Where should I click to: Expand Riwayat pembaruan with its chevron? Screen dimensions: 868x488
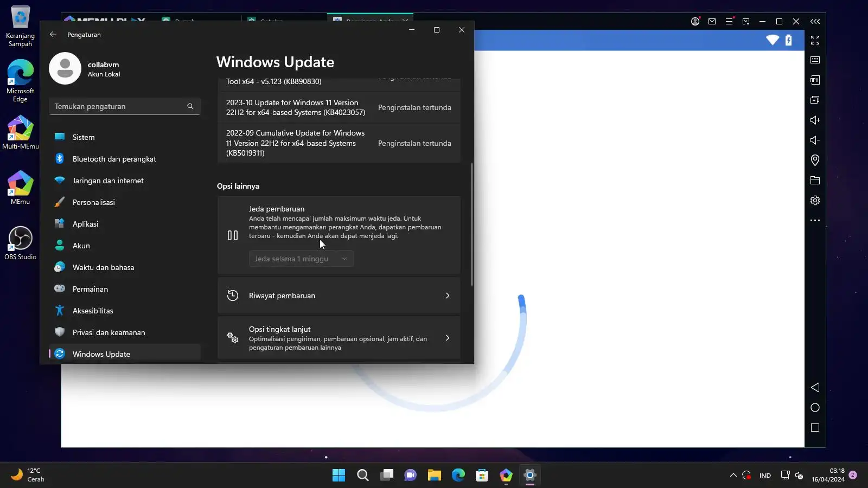[448, 296]
